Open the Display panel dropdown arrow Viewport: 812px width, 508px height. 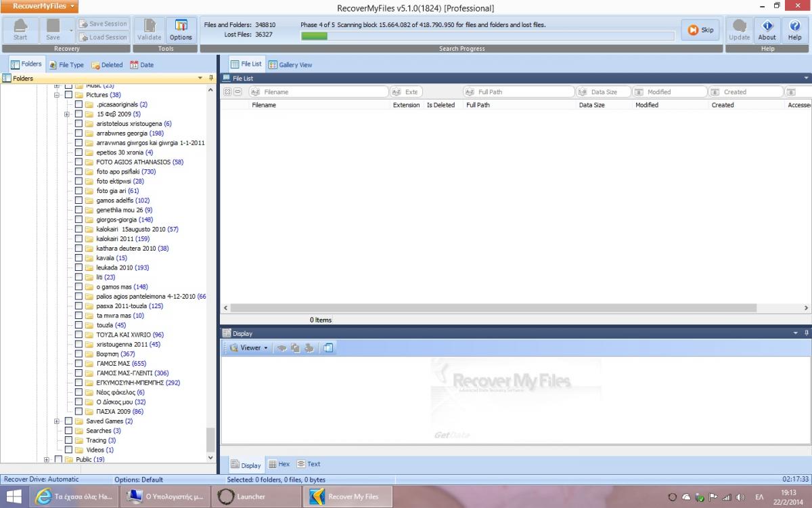pyautogui.click(x=796, y=333)
